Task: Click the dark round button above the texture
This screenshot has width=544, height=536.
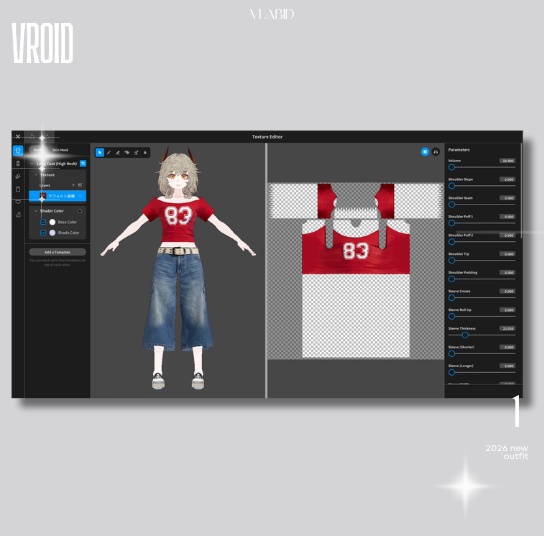Action: point(436,152)
